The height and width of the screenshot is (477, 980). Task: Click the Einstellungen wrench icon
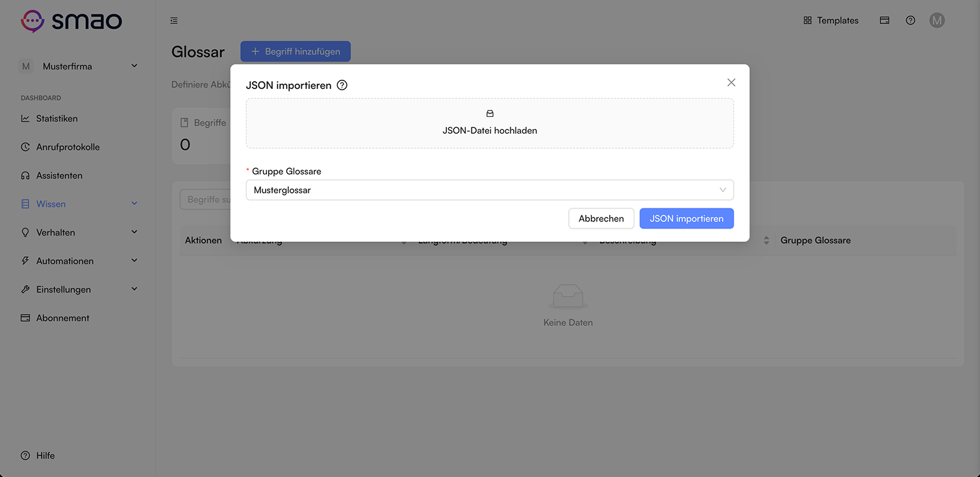(x=25, y=290)
